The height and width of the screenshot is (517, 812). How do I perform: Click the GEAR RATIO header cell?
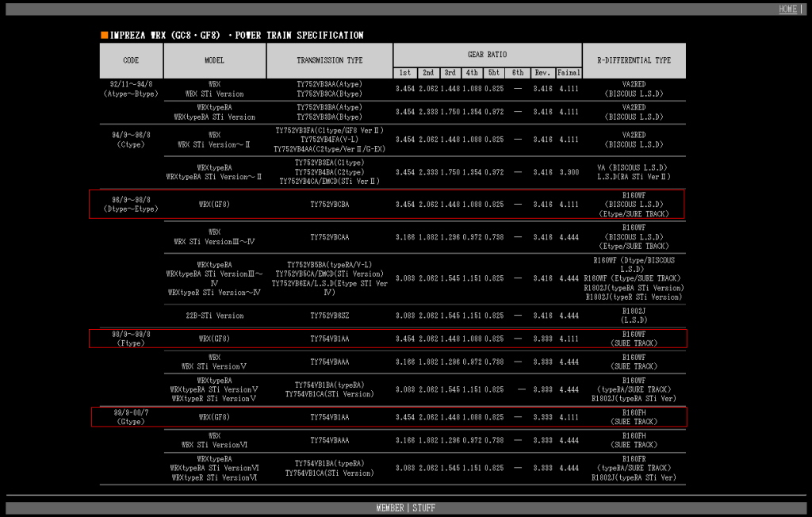488,55
